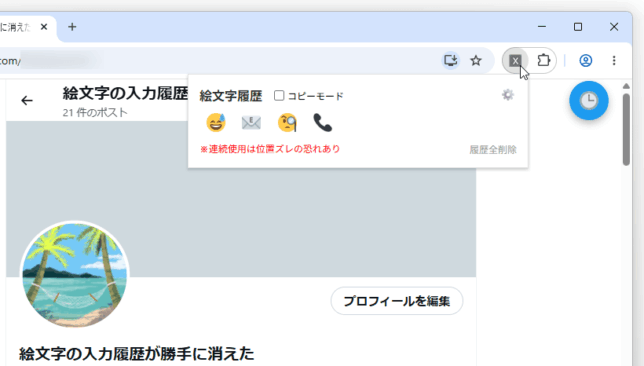Image resolution: width=644 pixels, height=366 pixels.
Task: Click the 21 件のポスト text
Action: pos(95,113)
